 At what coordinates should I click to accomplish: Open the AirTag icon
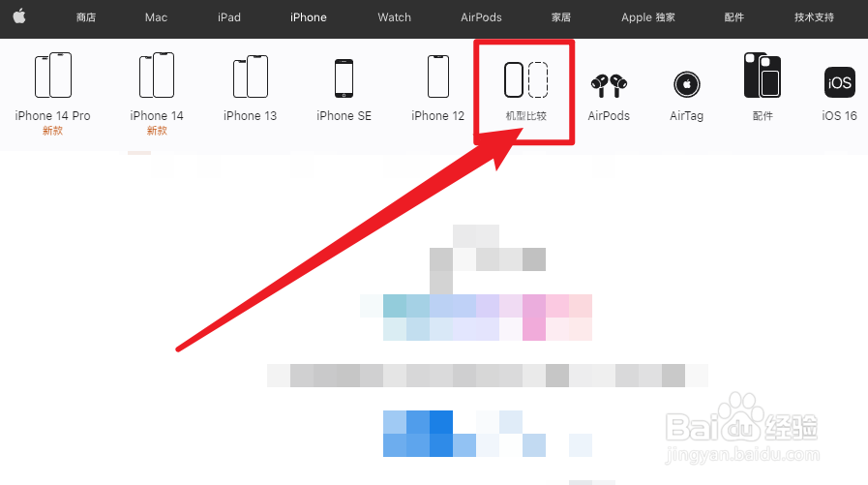[x=686, y=85]
